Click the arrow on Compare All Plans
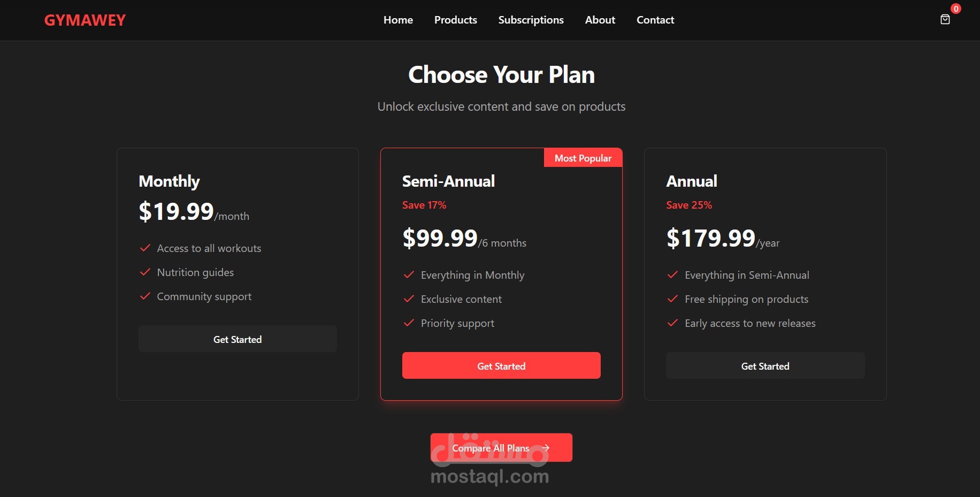This screenshot has height=497, width=980. (x=545, y=448)
